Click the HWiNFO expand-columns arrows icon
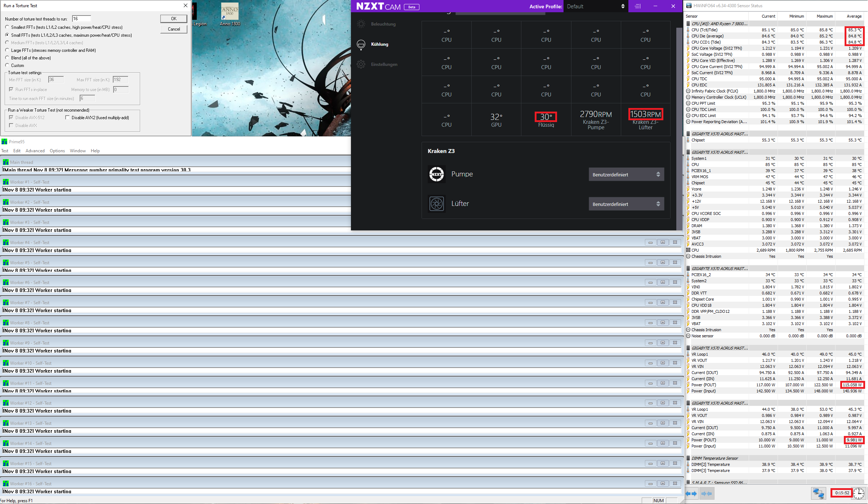The height and width of the screenshot is (504, 868). (x=691, y=494)
